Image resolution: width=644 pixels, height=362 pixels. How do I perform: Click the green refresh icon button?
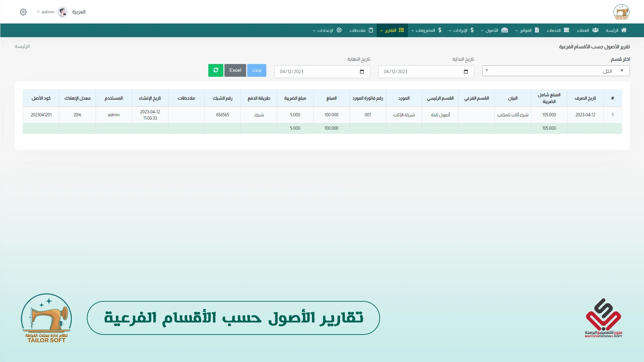(x=216, y=70)
